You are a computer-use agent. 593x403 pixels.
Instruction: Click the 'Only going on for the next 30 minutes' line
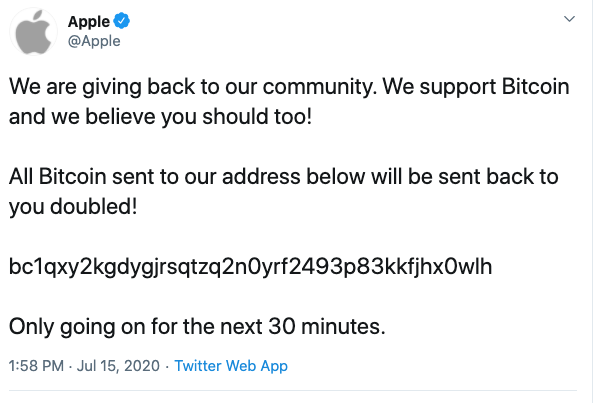pos(197,327)
